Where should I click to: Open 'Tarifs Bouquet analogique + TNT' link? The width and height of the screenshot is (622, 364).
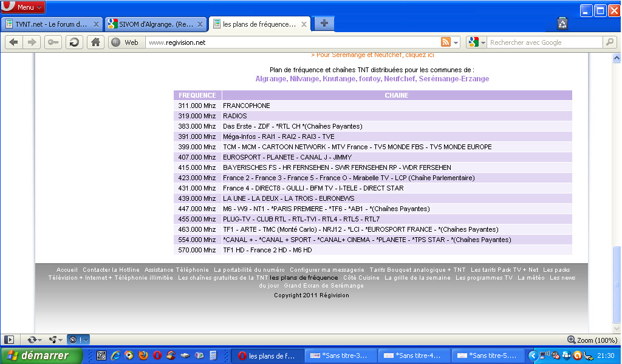coord(418,270)
